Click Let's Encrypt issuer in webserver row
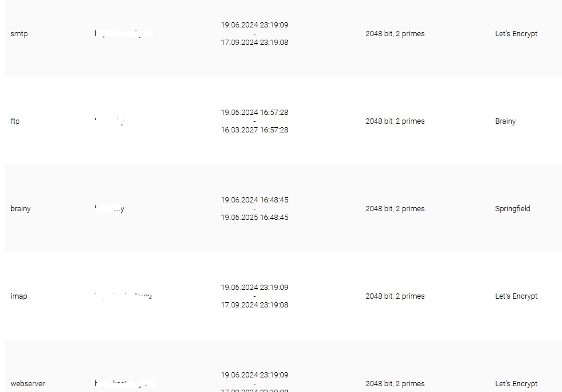Image resolution: width=562 pixels, height=392 pixels. click(x=516, y=384)
